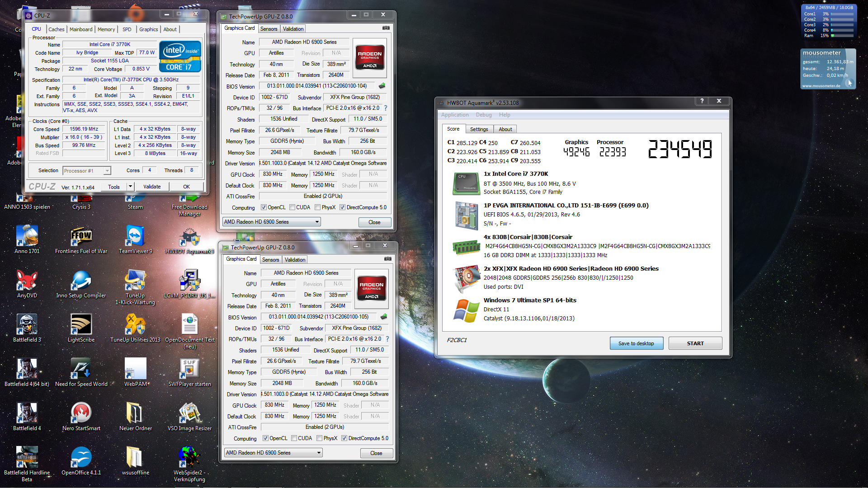Click camera screenshot icon in upper GPU-Z

click(386, 28)
